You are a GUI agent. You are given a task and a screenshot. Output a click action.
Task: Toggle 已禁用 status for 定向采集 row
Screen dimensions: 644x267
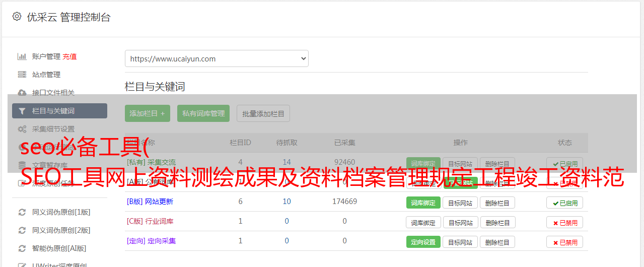click(x=565, y=242)
